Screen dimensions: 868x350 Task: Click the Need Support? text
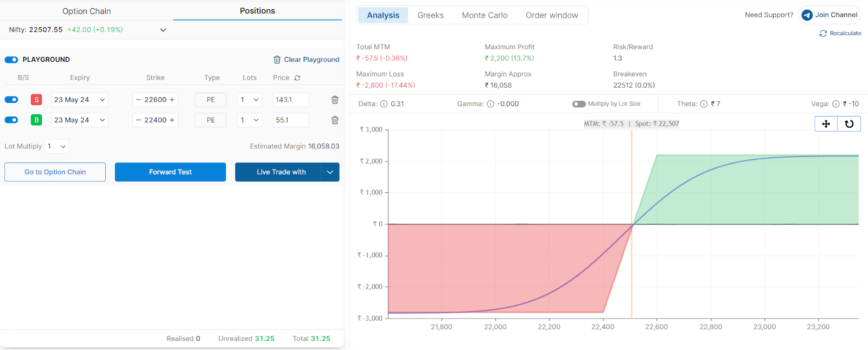tap(769, 15)
